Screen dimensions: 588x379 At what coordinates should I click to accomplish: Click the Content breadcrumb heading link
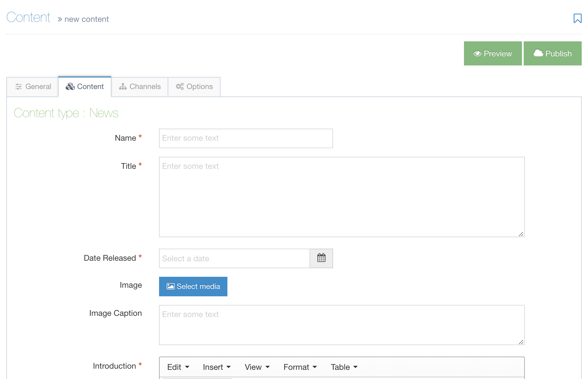[28, 17]
